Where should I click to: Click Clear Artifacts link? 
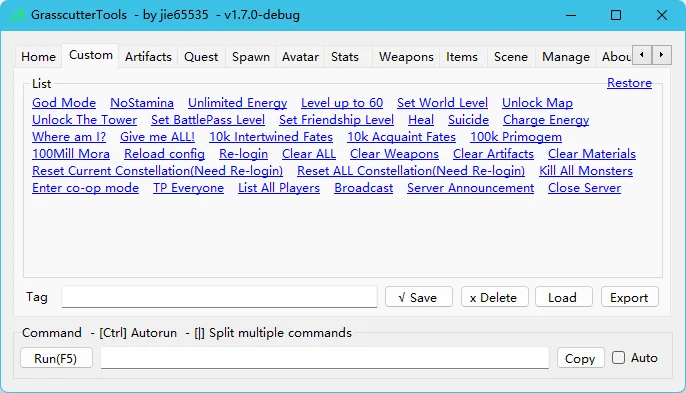coord(494,154)
